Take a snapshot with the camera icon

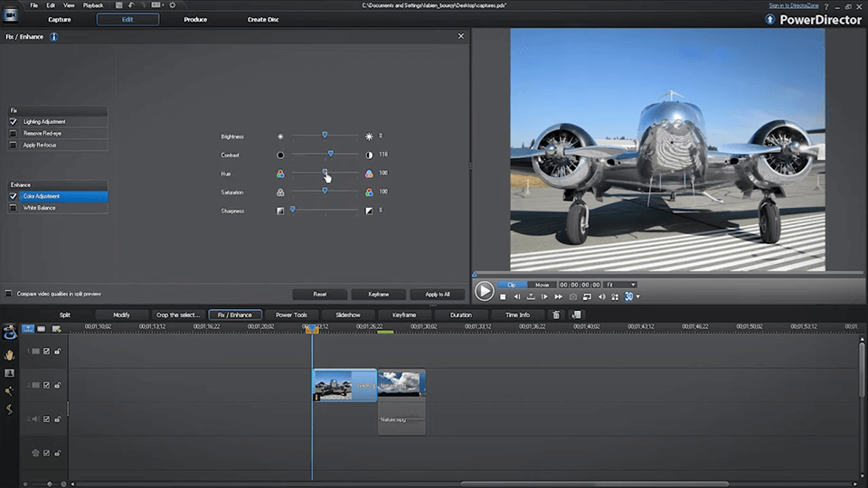click(x=573, y=296)
